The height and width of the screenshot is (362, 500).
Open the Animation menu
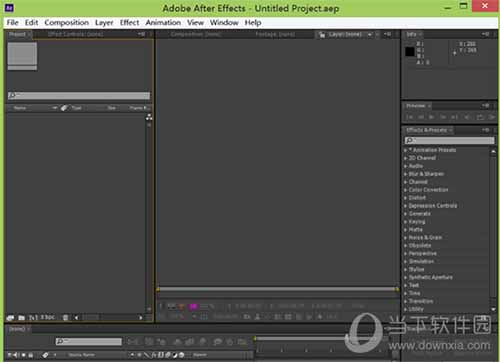[x=163, y=23]
